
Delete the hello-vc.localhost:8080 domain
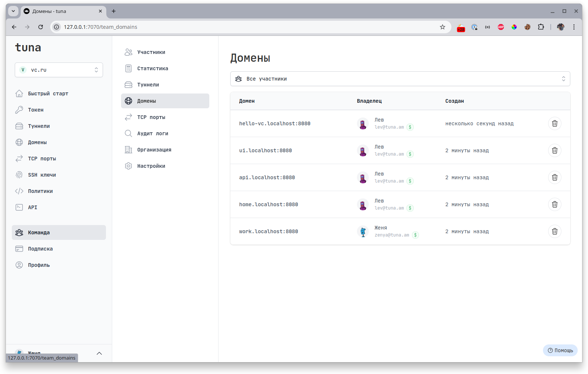[x=554, y=123]
